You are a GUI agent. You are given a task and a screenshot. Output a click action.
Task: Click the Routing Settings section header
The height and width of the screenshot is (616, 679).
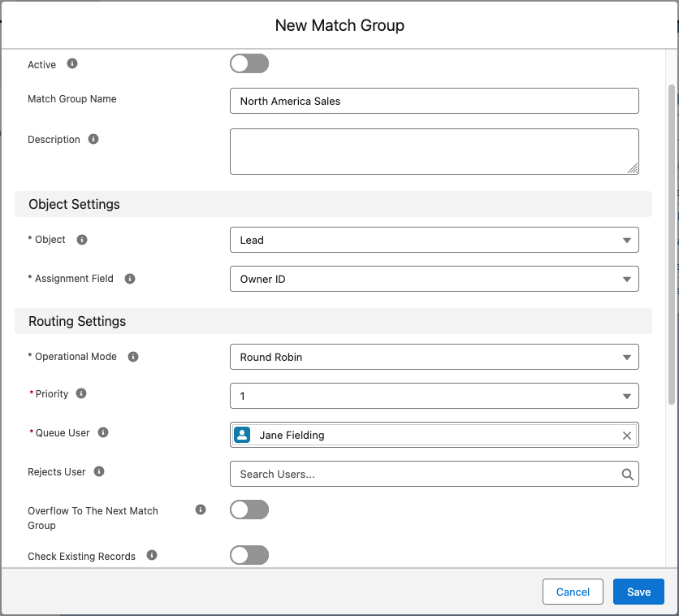333,321
